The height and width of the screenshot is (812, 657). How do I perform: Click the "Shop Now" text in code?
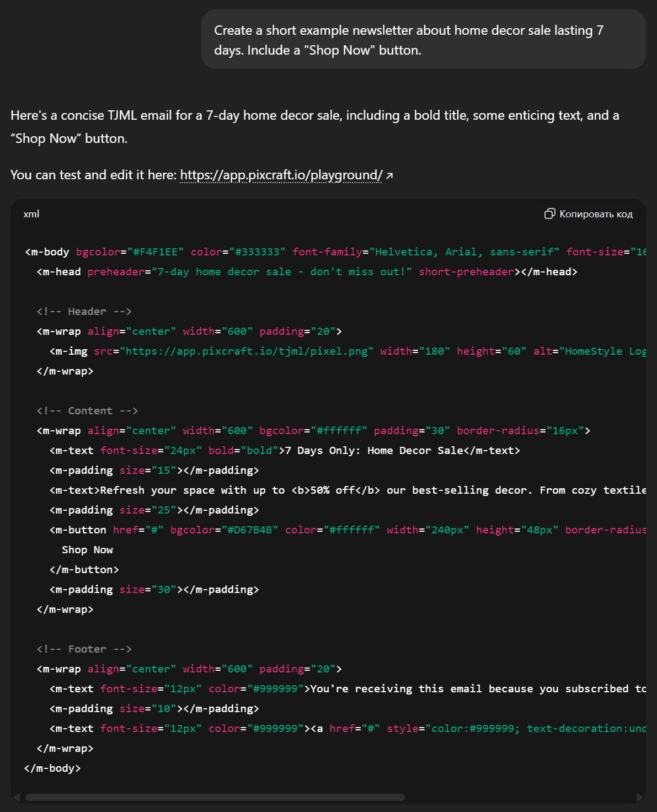[87, 550]
